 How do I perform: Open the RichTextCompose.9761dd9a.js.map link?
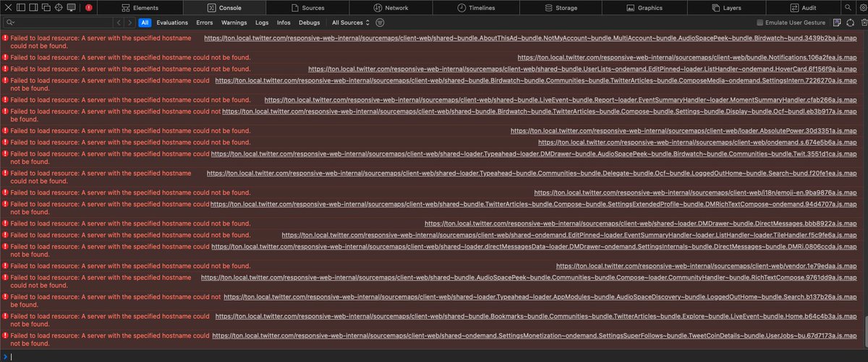(529, 277)
